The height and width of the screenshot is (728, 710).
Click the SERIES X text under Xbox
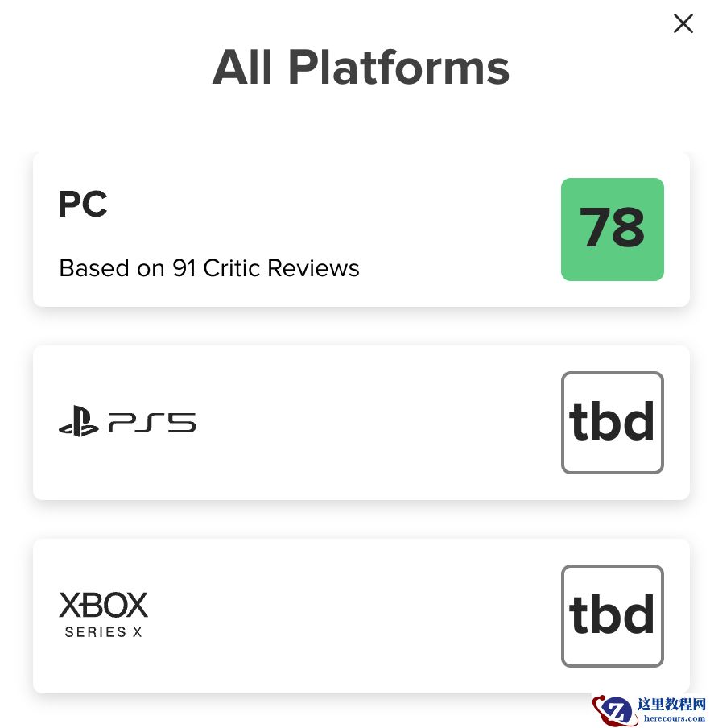click(103, 632)
